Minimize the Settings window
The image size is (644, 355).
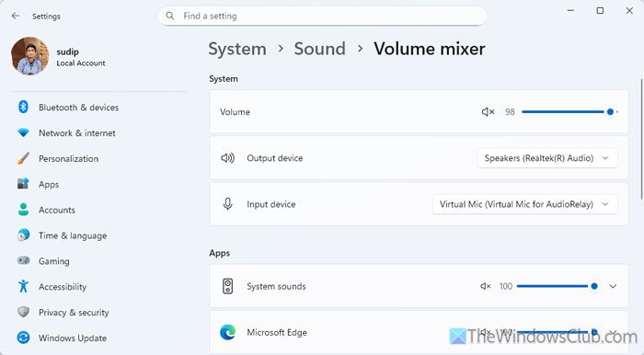570,11
